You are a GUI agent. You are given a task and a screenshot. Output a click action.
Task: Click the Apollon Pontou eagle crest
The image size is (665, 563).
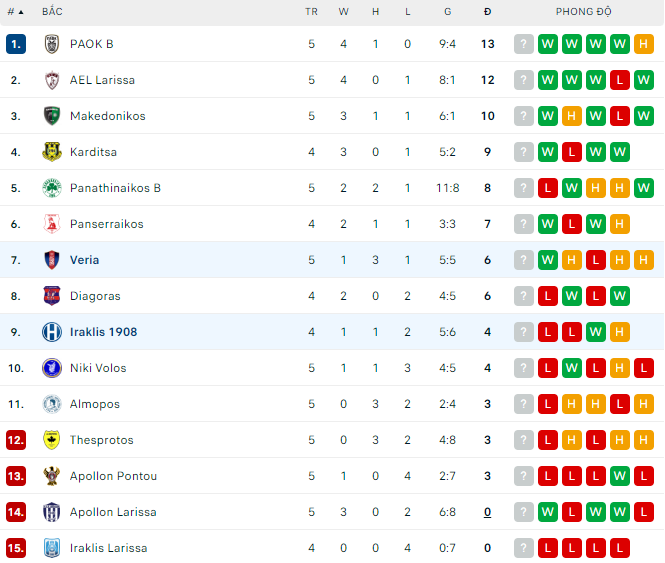52,476
